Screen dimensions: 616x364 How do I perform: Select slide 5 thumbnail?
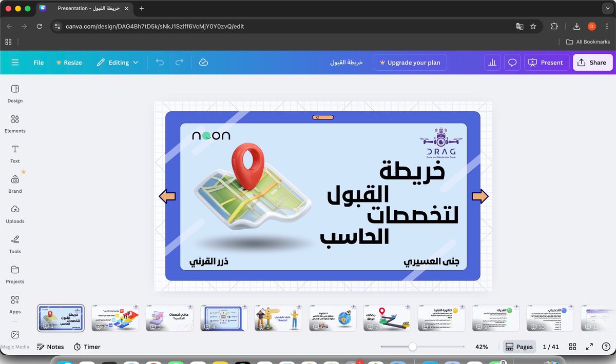tap(278, 317)
